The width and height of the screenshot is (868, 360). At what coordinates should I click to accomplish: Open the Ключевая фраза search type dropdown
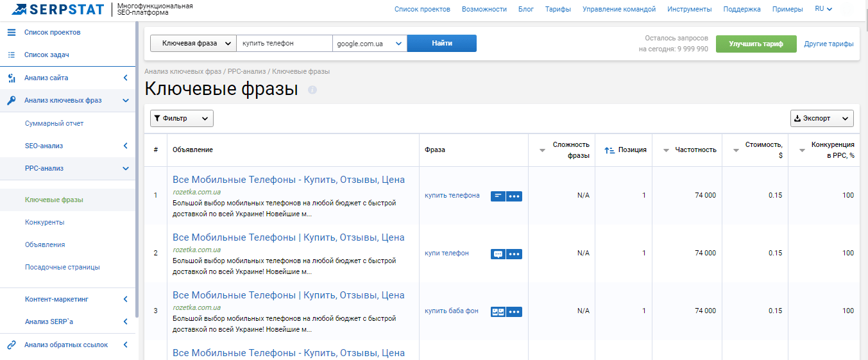click(x=193, y=43)
